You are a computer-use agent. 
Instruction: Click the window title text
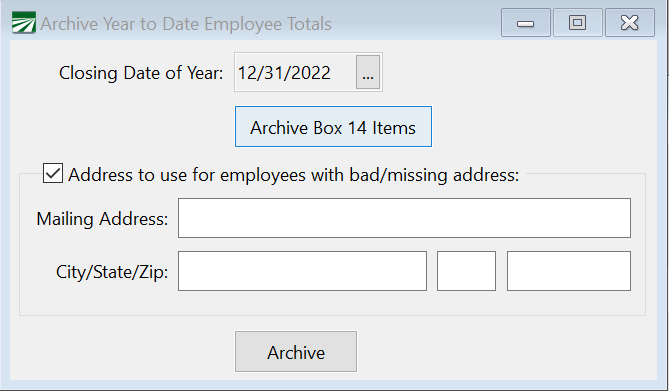click(186, 24)
